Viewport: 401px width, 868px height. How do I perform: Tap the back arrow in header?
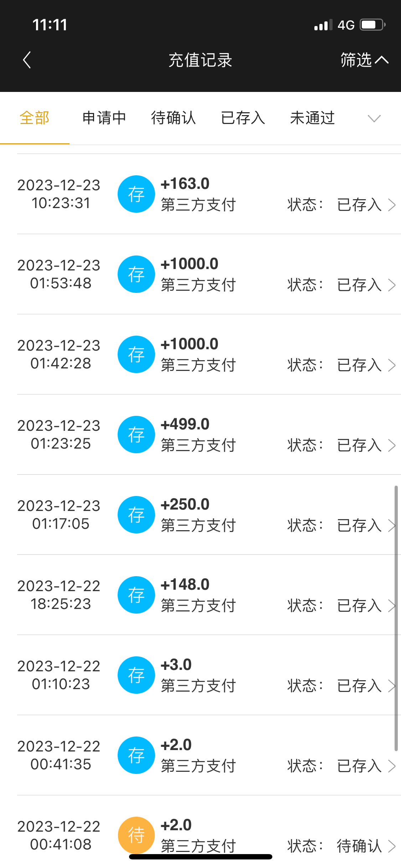coord(27,60)
